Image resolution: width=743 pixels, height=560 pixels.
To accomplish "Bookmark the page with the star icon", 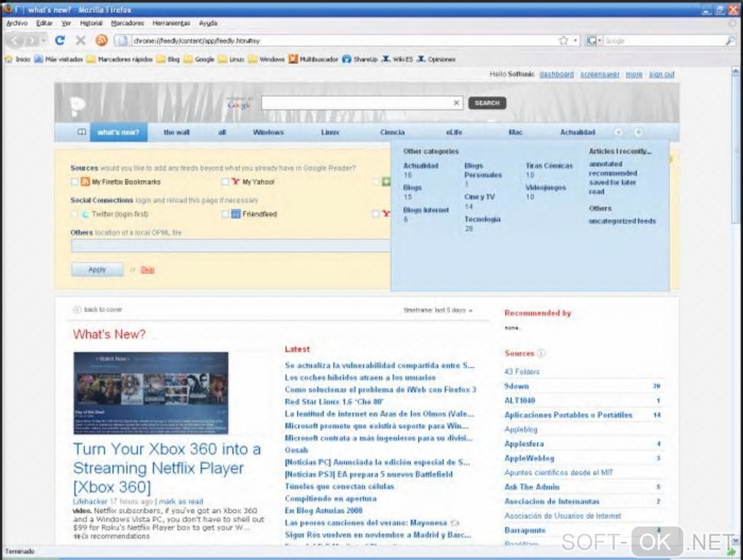I will click(563, 41).
